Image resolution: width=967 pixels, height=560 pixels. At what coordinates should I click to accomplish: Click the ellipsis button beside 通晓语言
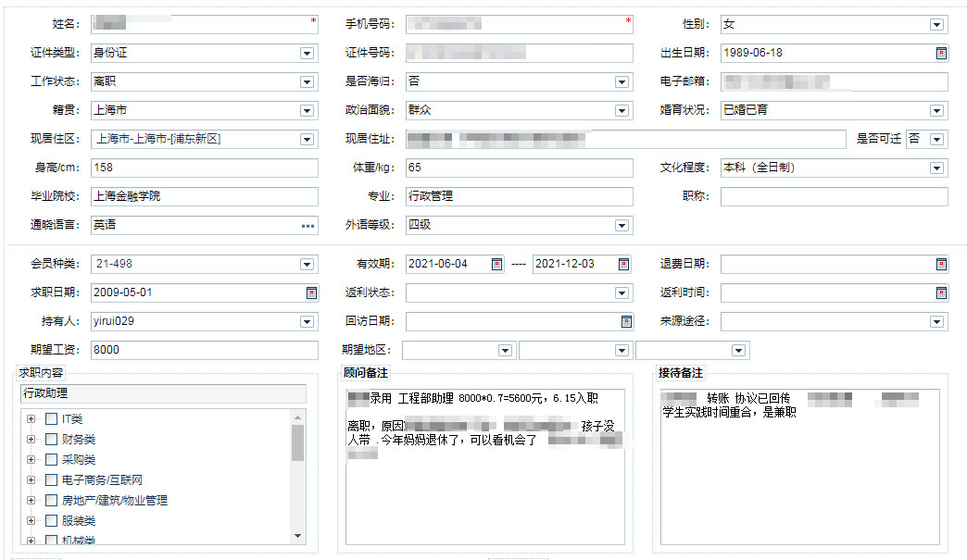(x=308, y=226)
